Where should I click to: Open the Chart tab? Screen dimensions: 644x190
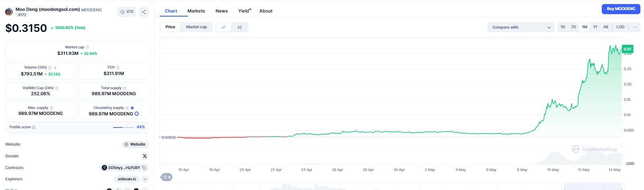click(x=171, y=11)
